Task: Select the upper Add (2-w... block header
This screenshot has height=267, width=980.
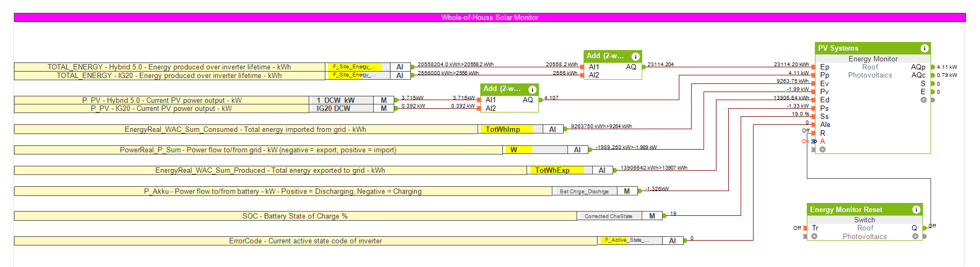Action: [613, 56]
